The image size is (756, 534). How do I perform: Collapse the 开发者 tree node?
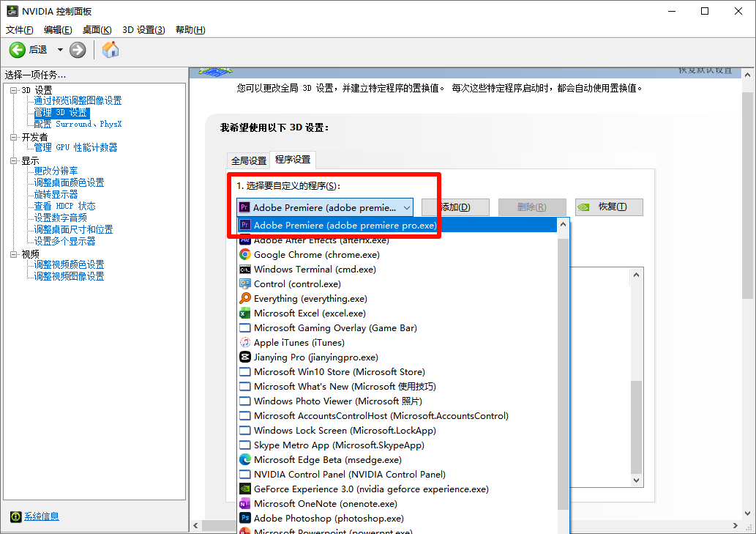point(13,137)
